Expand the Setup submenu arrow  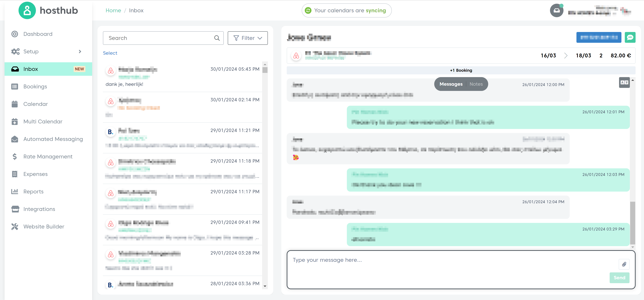pos(80,52)
